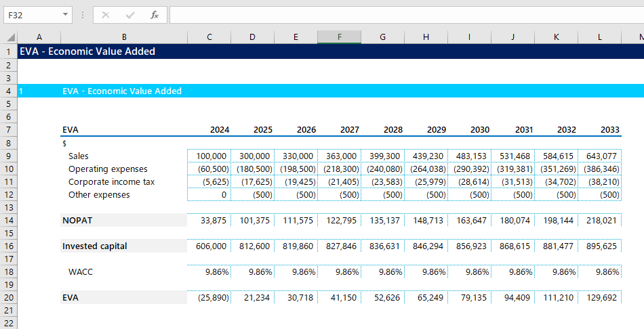Click the three-dot Name Box resize handle
The image size is (644, 329).
83,15
